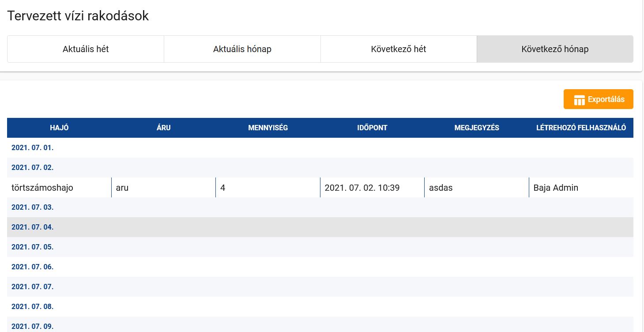Viewport: 644px width, 332px height.
Task: Switch to the Aktuális hét tab
Action: pyautogui.click(x=86, y=49)
